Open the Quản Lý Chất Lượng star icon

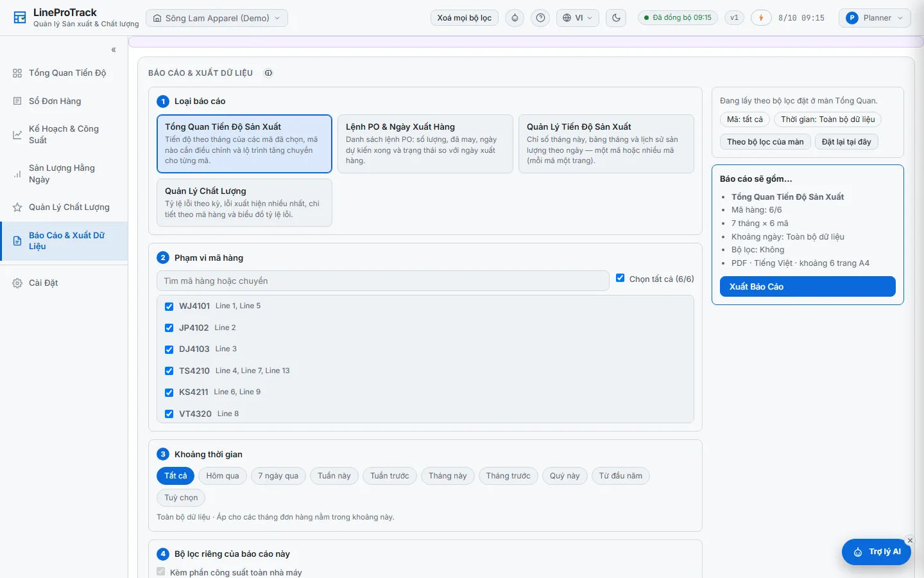click(17, 207)
